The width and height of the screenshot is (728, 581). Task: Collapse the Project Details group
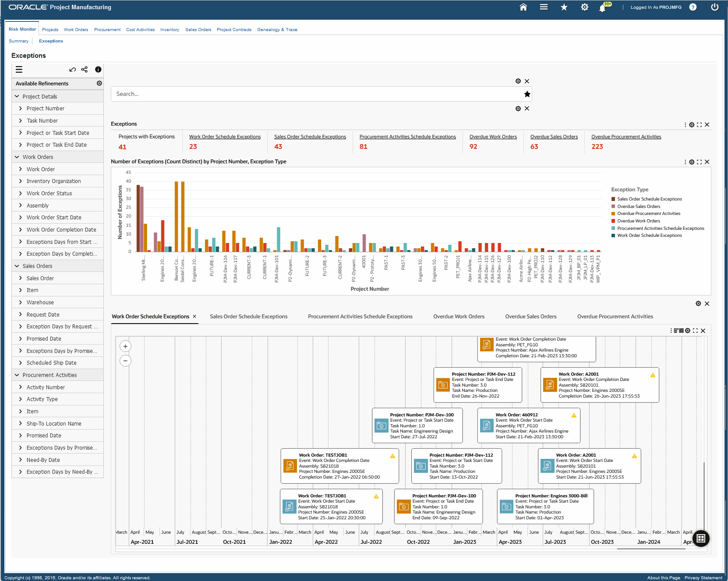click(x=17, y=96)
